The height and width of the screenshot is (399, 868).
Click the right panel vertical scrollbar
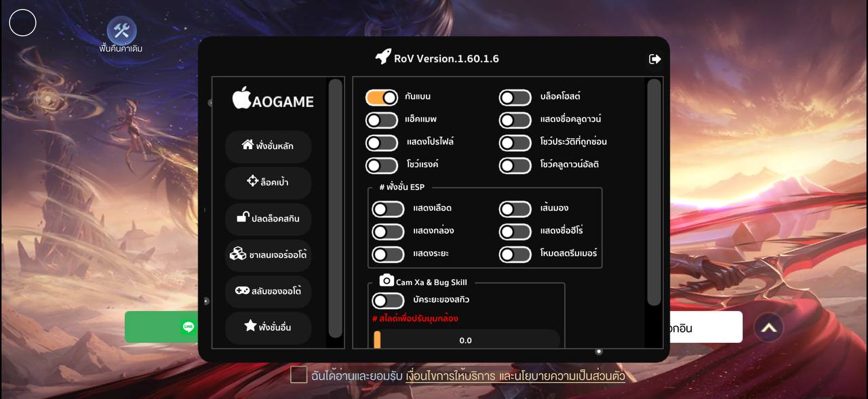654,192
